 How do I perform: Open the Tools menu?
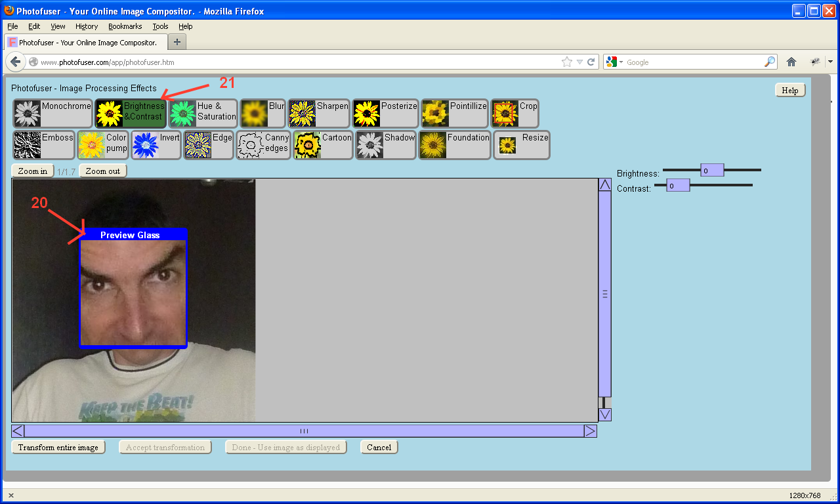pos(161,26)
